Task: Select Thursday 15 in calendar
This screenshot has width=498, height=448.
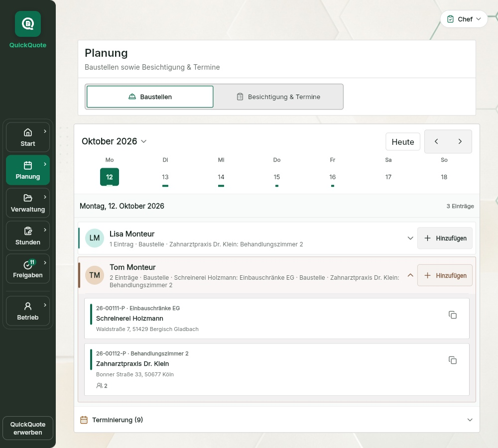Action: 277,177
